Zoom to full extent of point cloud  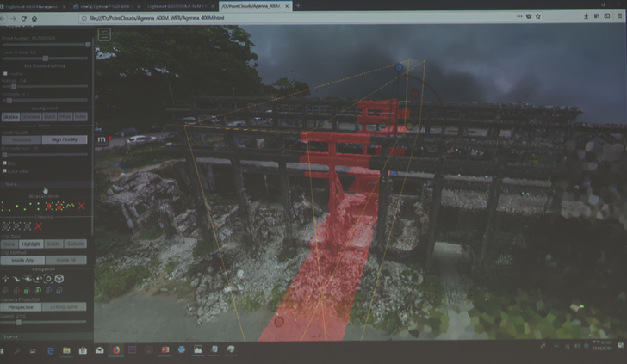48,279
